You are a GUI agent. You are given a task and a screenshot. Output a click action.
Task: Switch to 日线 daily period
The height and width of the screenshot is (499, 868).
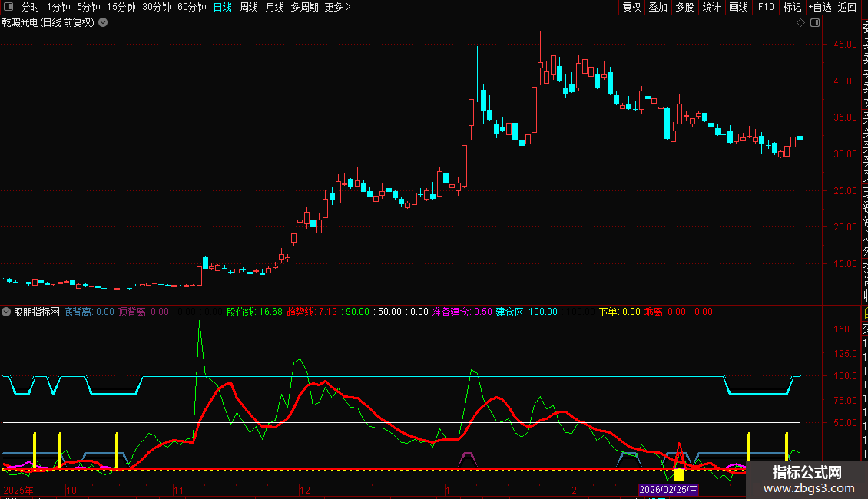point(223,8)
